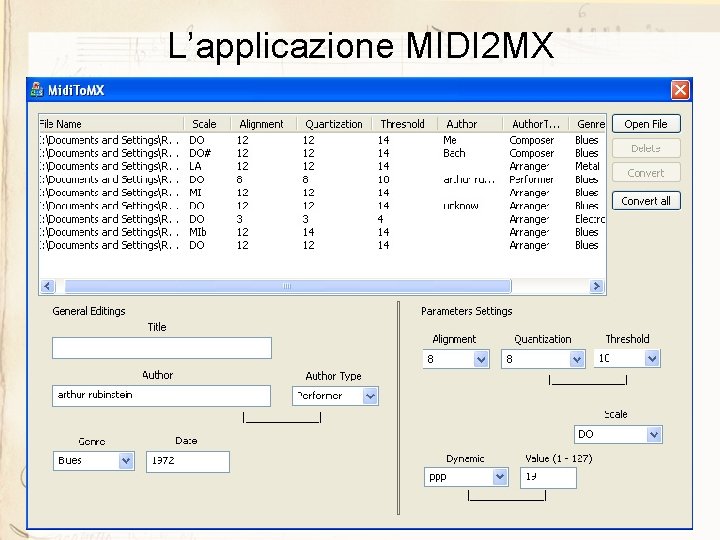Image resolution: width=720 pixels, height=540 pixels.
Task: Click the Convert all button
Action: tap(646, 201)
